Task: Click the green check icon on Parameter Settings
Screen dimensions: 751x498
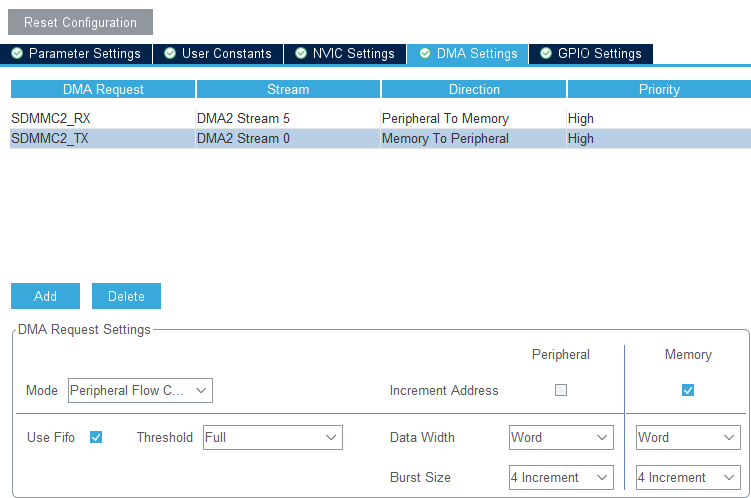Action: [x=17, y=53]
